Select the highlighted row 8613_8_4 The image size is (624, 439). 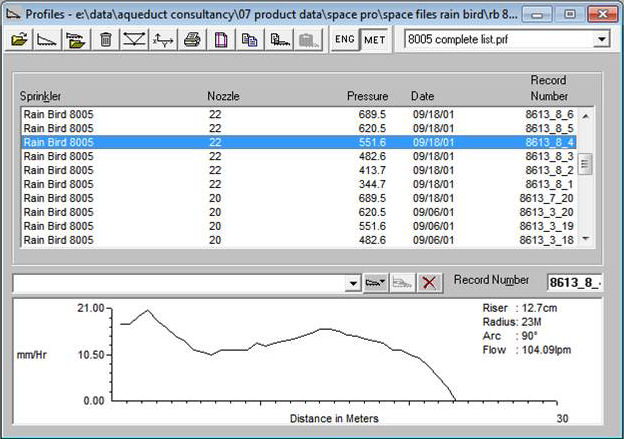298,142
